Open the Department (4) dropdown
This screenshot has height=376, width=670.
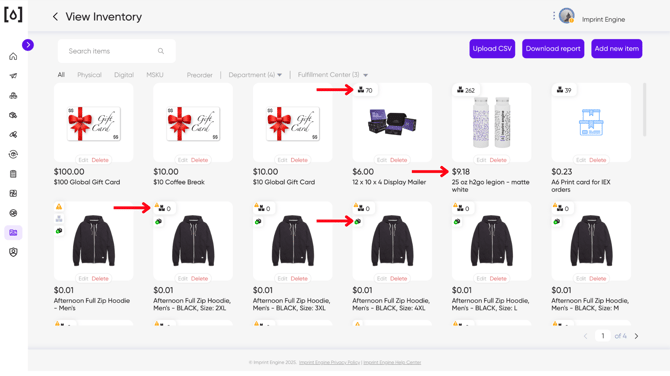coord(255,75)
